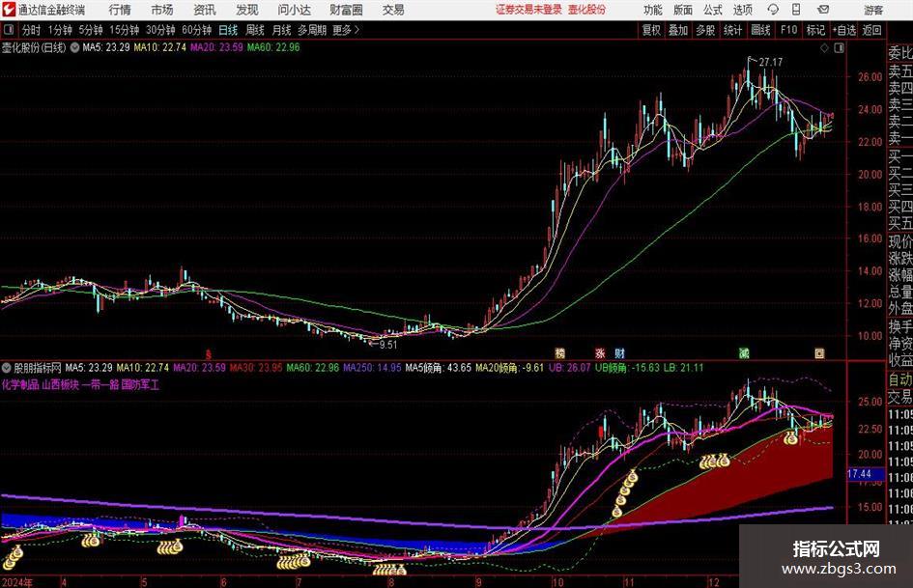Click money bag signal near April in sub-chart
This screenshot has width=913, height=588.
tap(91, 541)
